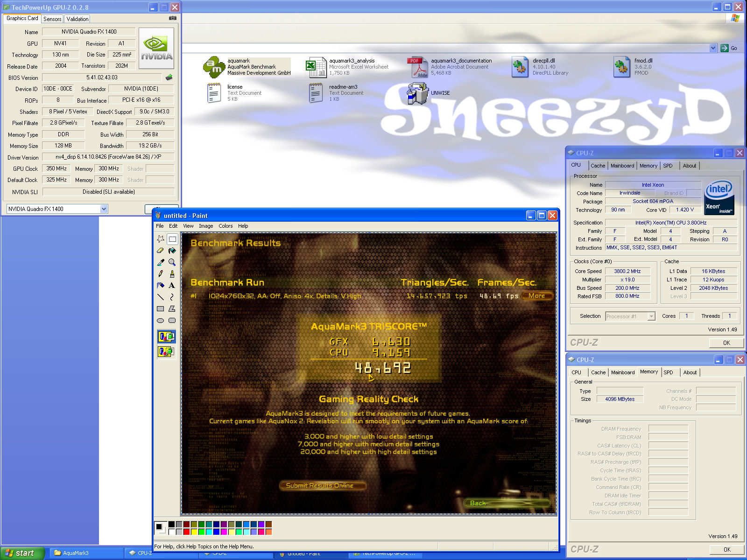Open Paint's File menu
Image resolution: width=747 pixels, height=560 pixels.
pos(160,226)
